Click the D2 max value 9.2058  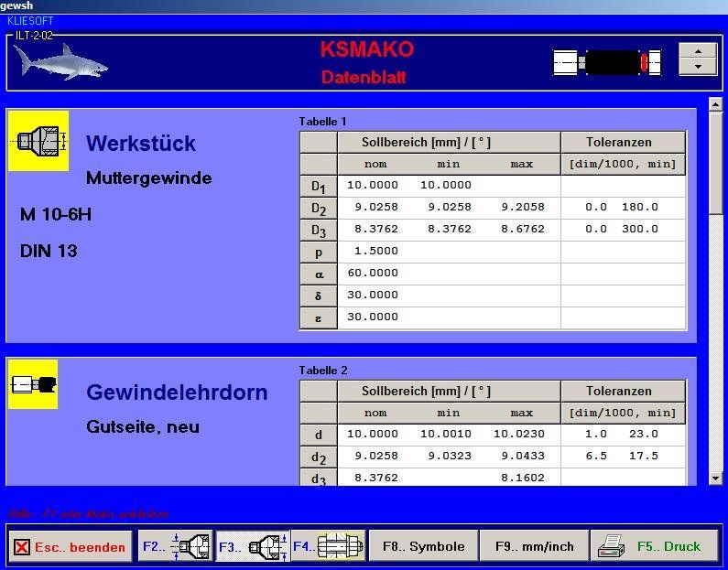(523, 207)
